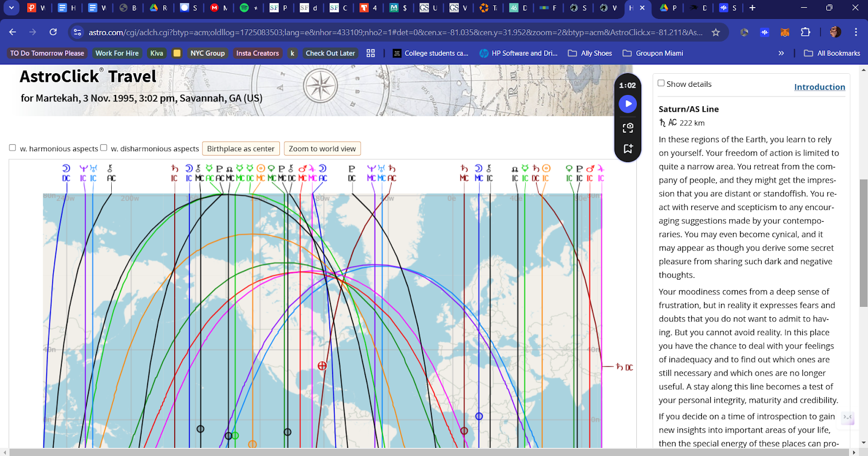Bookmark this page with the star icon
Screen dimensions: 868x456
click(716, 33)
